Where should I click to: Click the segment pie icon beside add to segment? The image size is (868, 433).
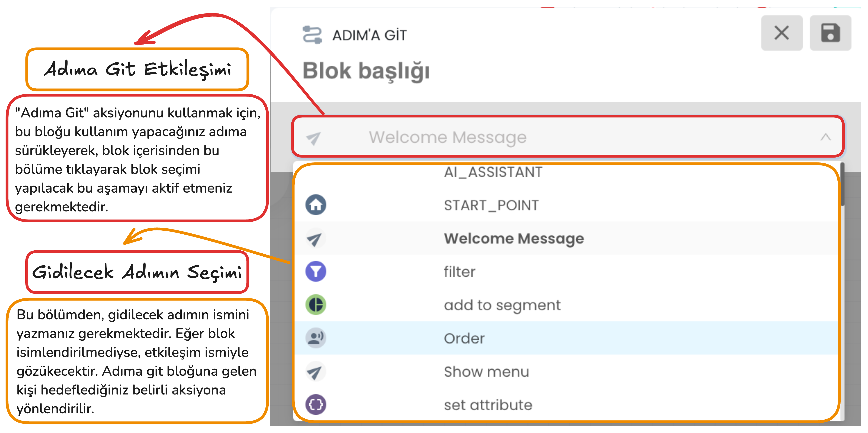(x=316, y=305)
